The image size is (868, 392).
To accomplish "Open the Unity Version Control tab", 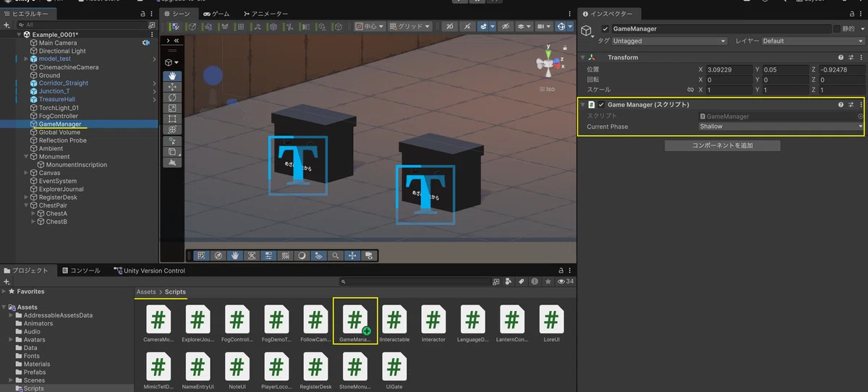I will (x=149, y=270).
